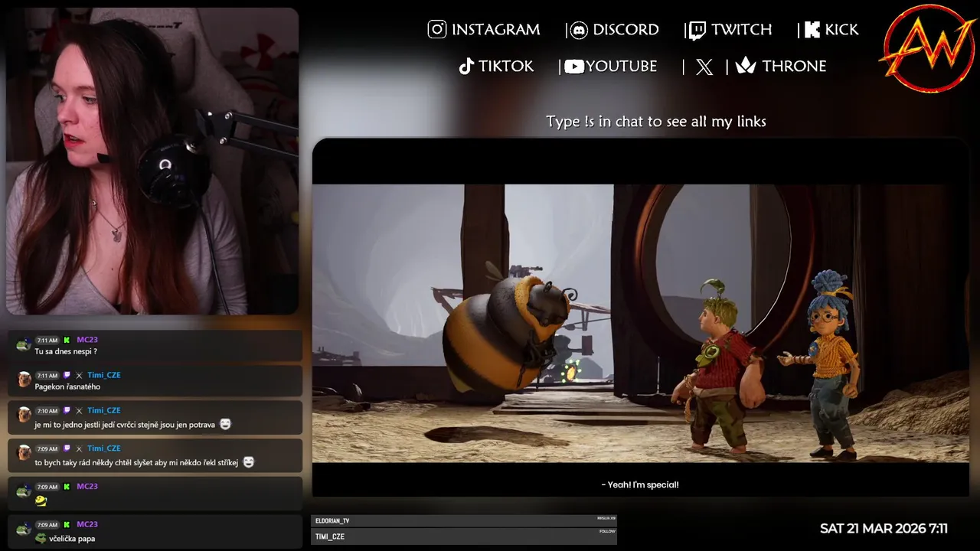Click the streamer webcam feed
Screen dimensions: 980x551
click(152, 161)
